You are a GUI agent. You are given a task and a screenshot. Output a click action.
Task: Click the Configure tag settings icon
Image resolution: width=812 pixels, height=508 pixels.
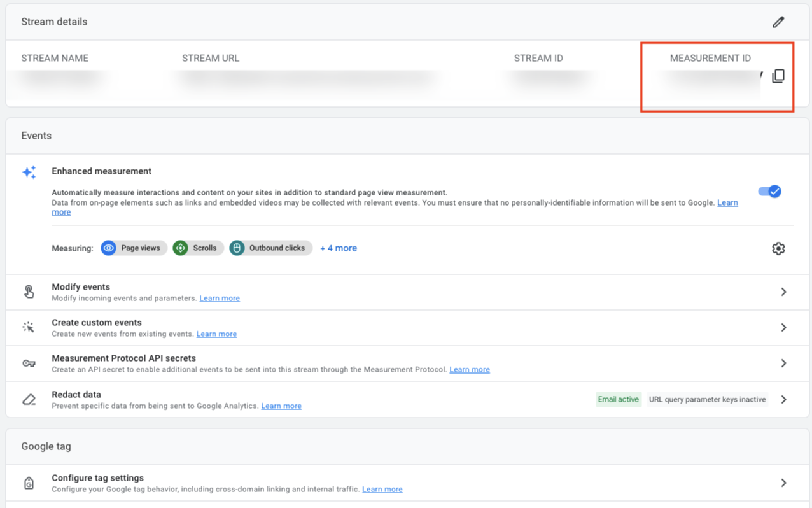(29, 483)
